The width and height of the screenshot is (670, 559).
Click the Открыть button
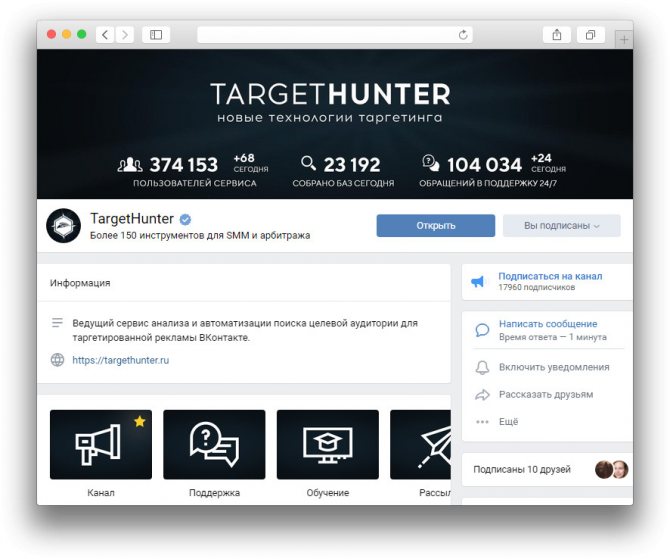[x=435, y=225]
